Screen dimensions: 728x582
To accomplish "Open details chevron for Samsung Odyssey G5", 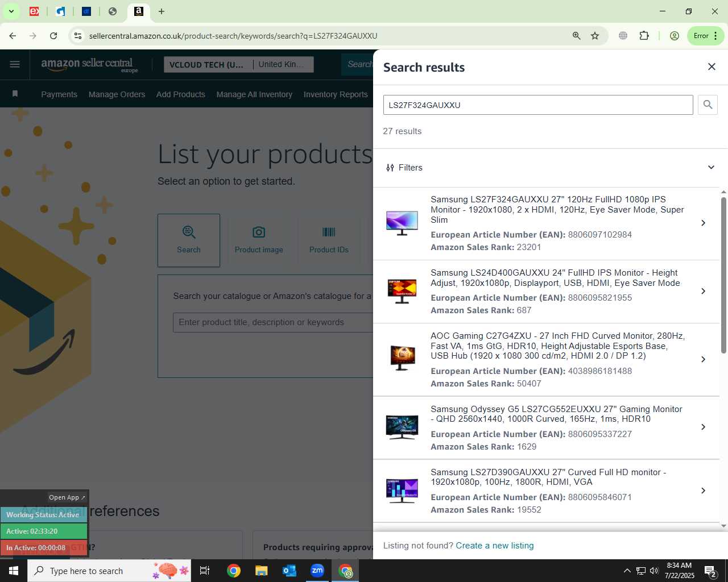I will [x=704, y=427].
